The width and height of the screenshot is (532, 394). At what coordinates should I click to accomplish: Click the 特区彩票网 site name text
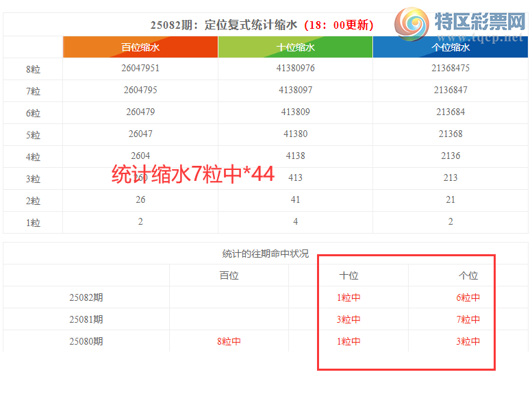click(x=479, y=24)
